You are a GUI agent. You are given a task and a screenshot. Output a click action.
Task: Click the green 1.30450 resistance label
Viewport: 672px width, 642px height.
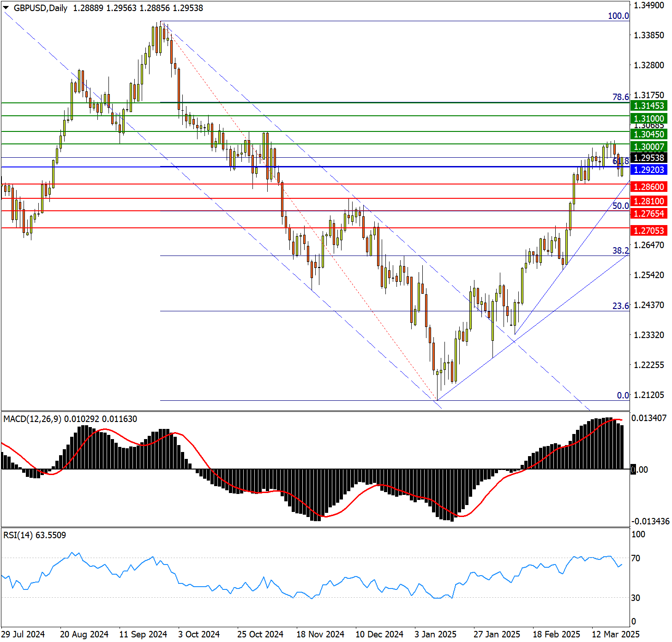(648, 134)
